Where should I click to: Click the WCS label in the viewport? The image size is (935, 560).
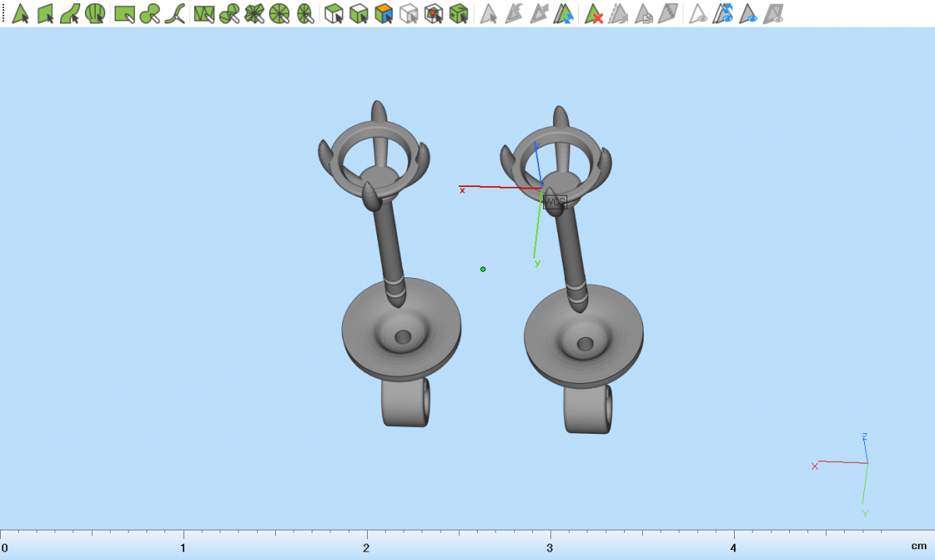point(554,201)
